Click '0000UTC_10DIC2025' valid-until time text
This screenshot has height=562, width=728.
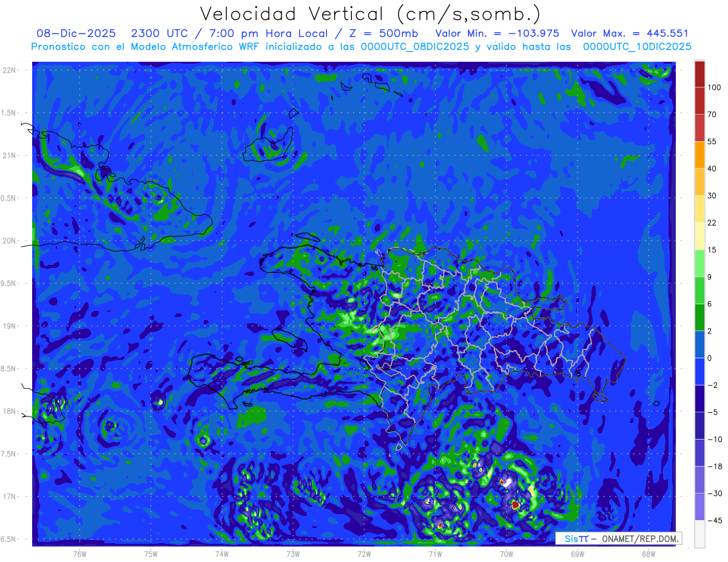click(x=637, y=47)
